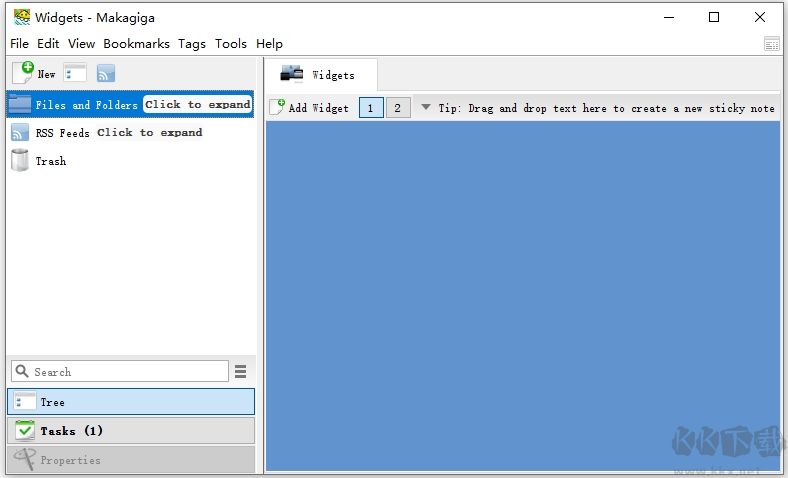788x478 pixels.
Task: Toggle the Tree panel section
Action: (x=131, y=402)
